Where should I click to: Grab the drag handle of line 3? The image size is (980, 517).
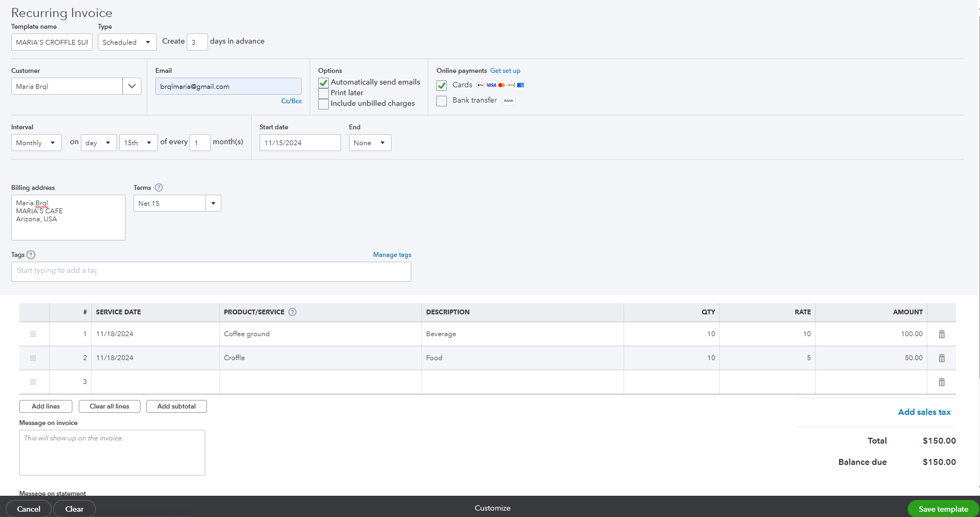33,382
